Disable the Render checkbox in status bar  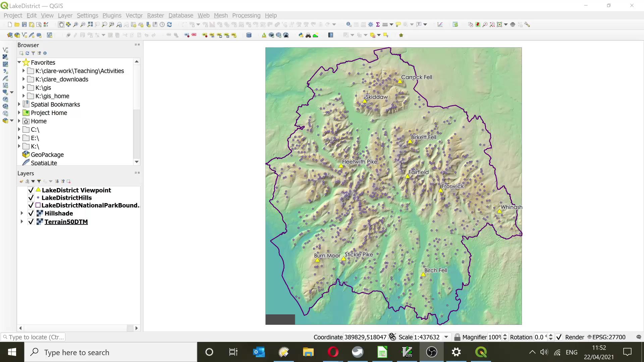(x=559, y=337)
